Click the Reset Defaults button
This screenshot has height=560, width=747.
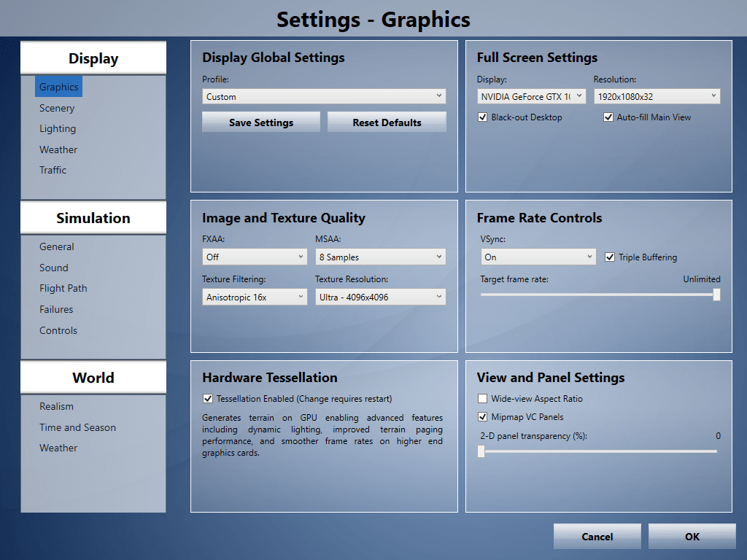[x=387, y=122]
